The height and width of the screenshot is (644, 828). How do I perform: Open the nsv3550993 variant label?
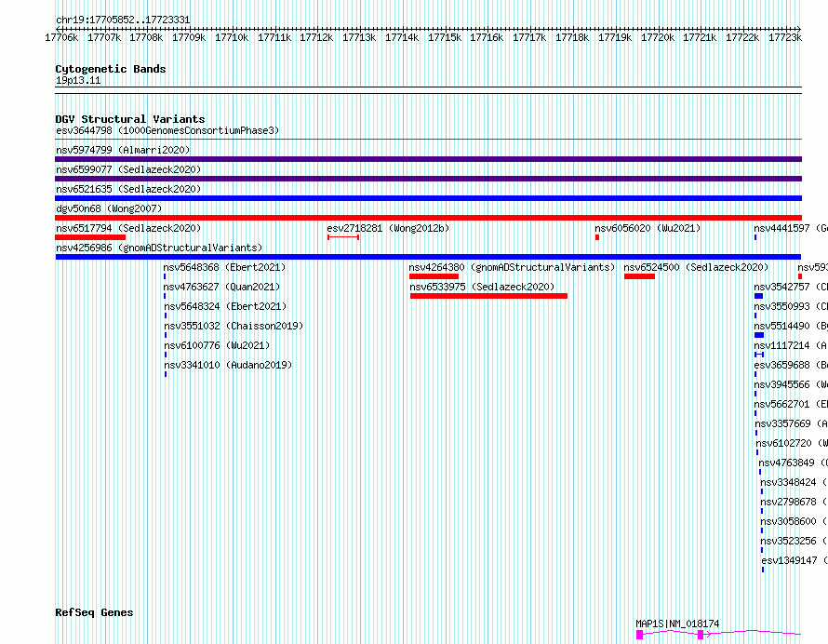click(x=791, y=306)
